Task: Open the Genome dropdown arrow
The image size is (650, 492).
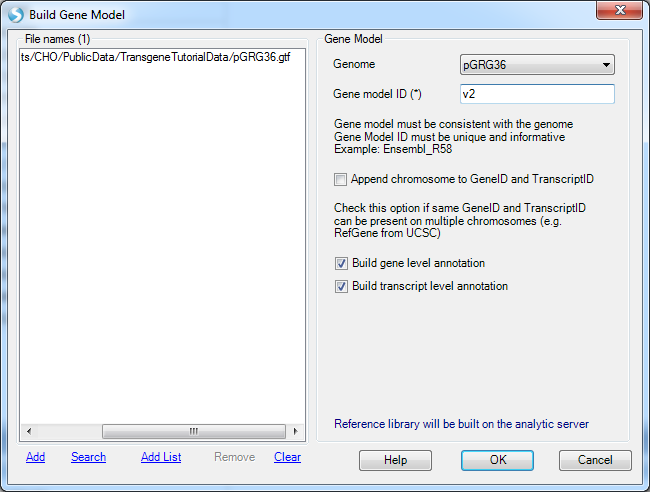Action: 606,65
